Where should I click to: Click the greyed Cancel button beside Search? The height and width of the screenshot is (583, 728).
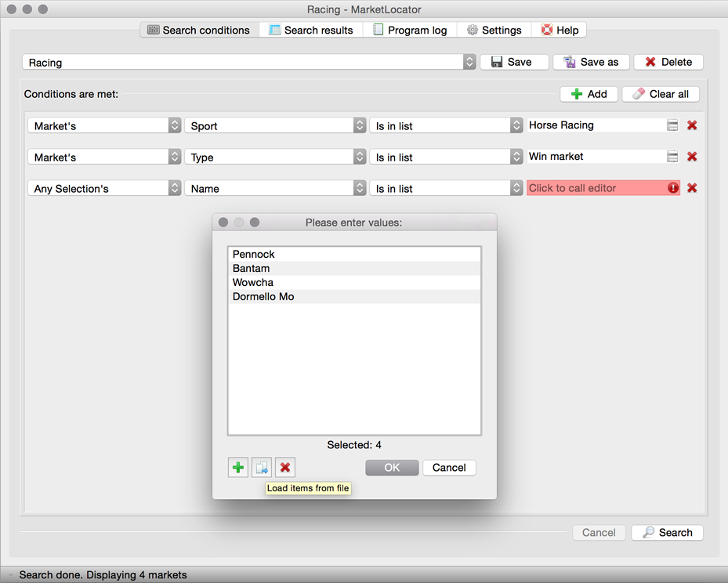(x=599, y=532)
